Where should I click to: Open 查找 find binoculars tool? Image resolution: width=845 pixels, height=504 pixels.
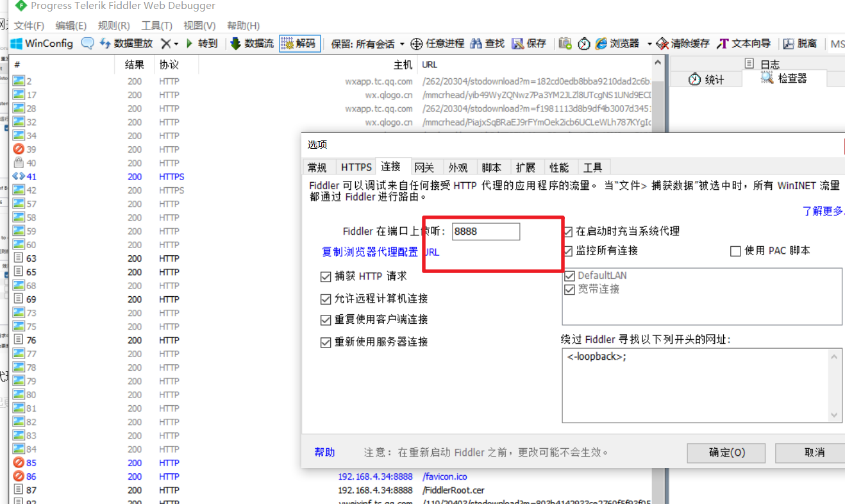pyautogui.click(x=487, y=44)
